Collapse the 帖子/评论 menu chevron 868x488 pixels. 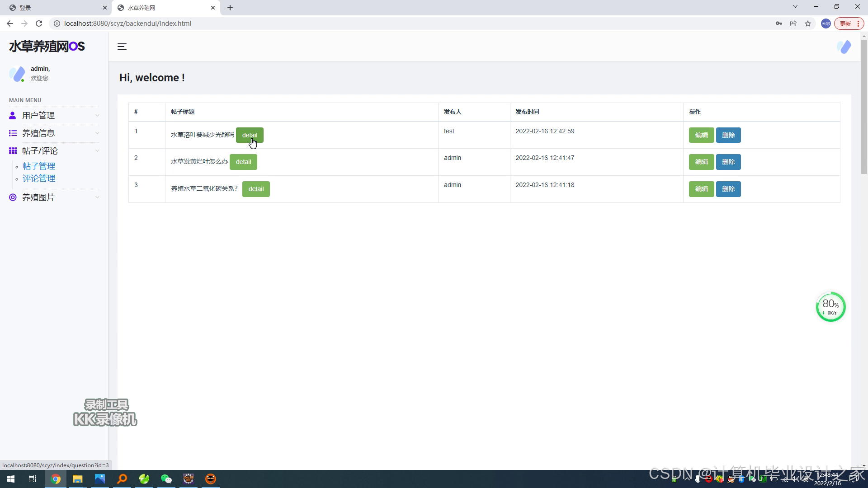pyautogui.click(x=97, y=151)
